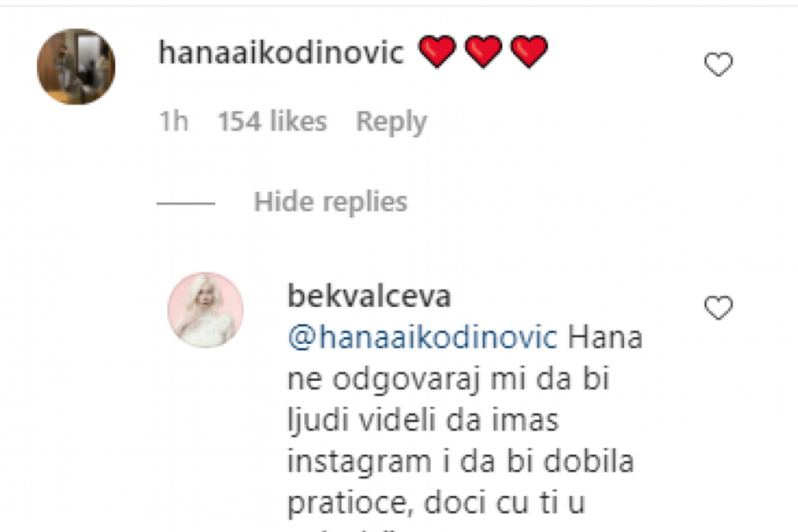This screenshot has height=532, width=798.
Task: Select the line beside Hide replies
Action: (x=186, y=203)
